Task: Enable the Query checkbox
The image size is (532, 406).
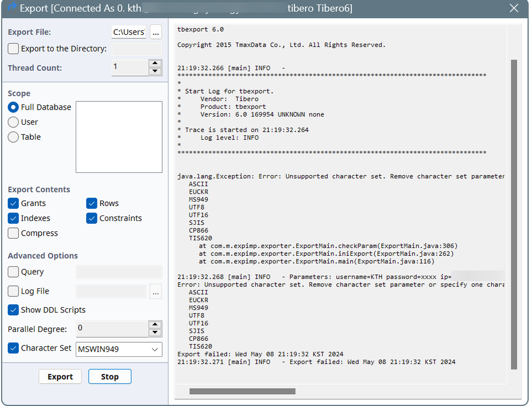Action: pos(13,272)
